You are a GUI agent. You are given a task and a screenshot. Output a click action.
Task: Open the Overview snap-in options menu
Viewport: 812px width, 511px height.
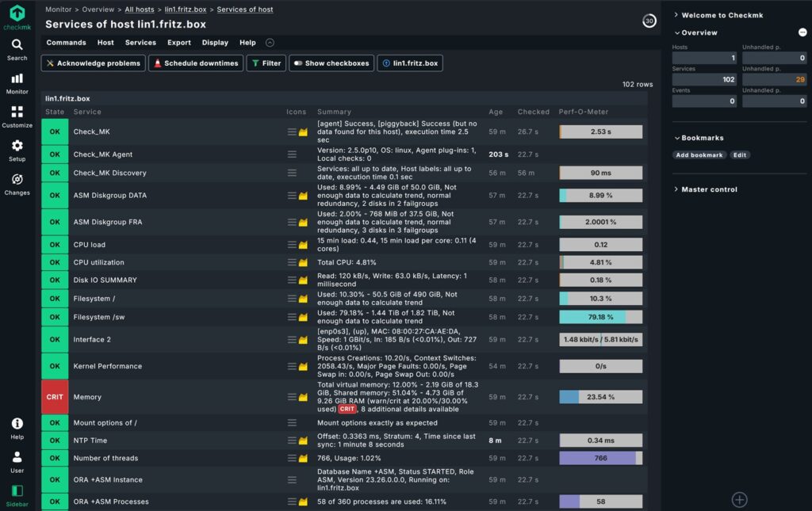click(x=802, y=32)
